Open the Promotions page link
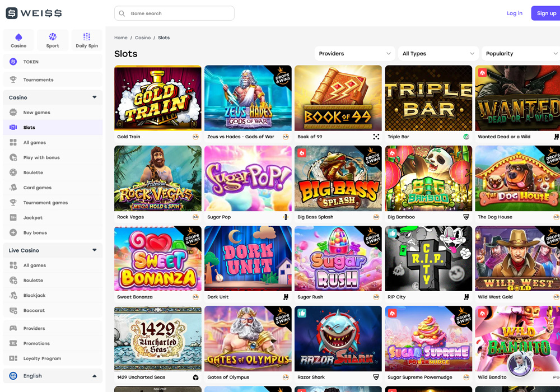This screenshot has height=392, width=560. 53,343
